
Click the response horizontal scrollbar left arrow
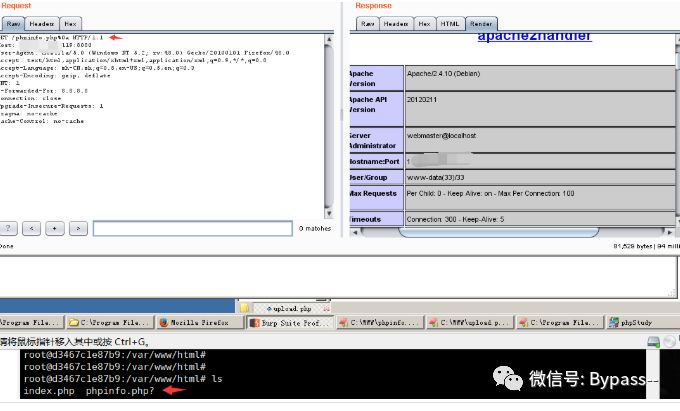point(355,232)
